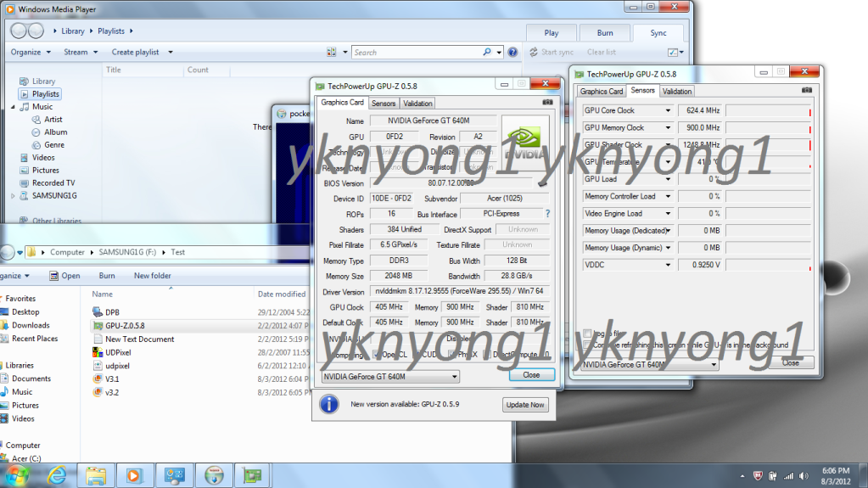Show hidden tray icons arrow

[742, 476]
